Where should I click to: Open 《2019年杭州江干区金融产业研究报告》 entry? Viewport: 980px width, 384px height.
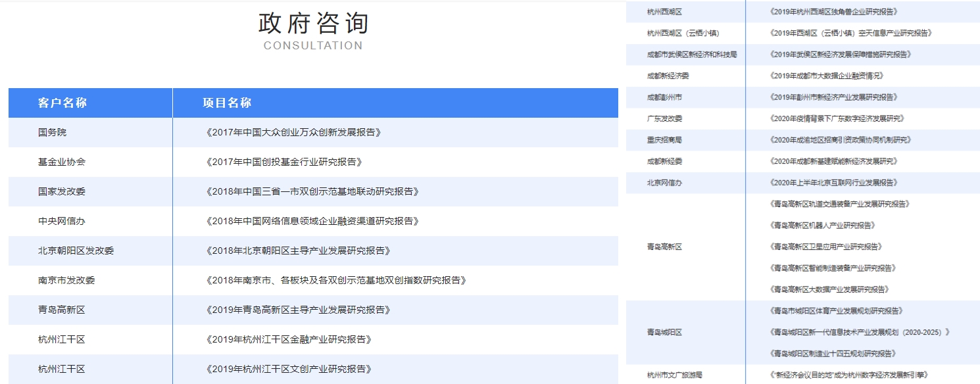tap(289, 339)
